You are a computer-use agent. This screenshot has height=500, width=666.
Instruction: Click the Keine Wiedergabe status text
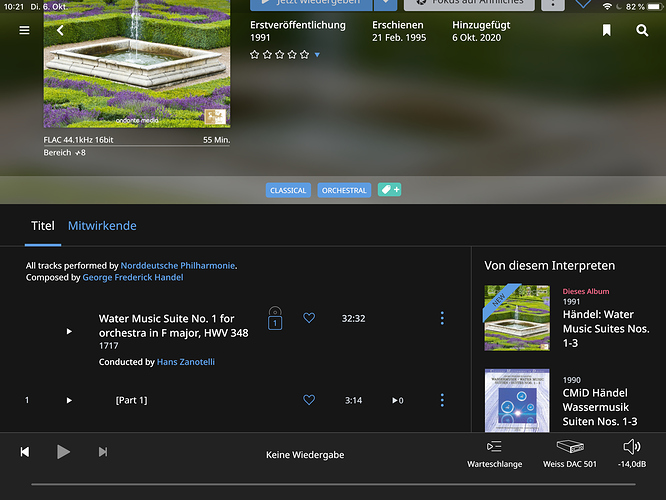click(x=305, y=455)
